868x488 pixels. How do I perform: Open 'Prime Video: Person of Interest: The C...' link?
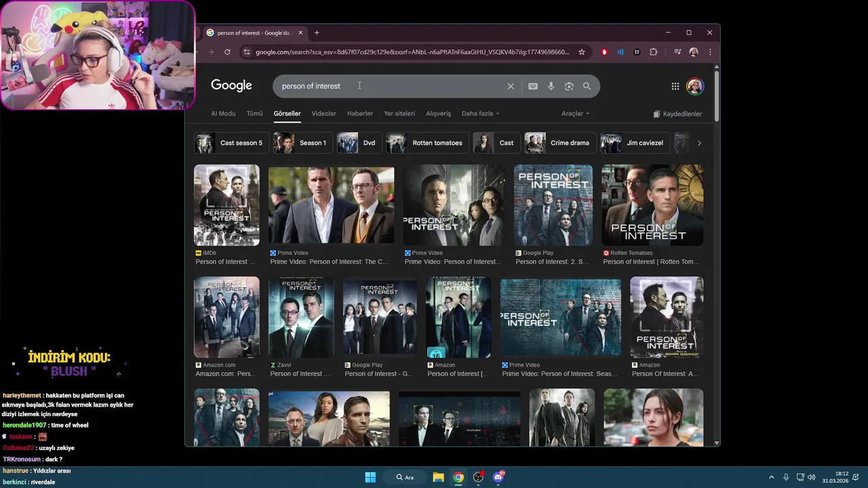(329, 262)
